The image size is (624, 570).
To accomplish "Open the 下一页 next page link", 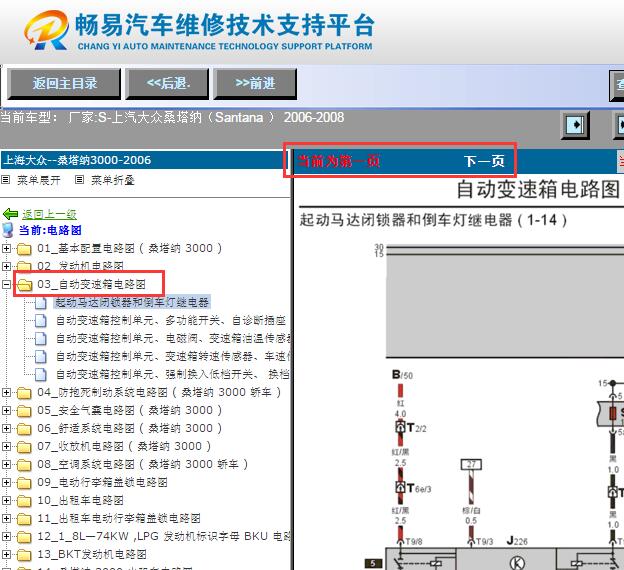I will (484, 161).
